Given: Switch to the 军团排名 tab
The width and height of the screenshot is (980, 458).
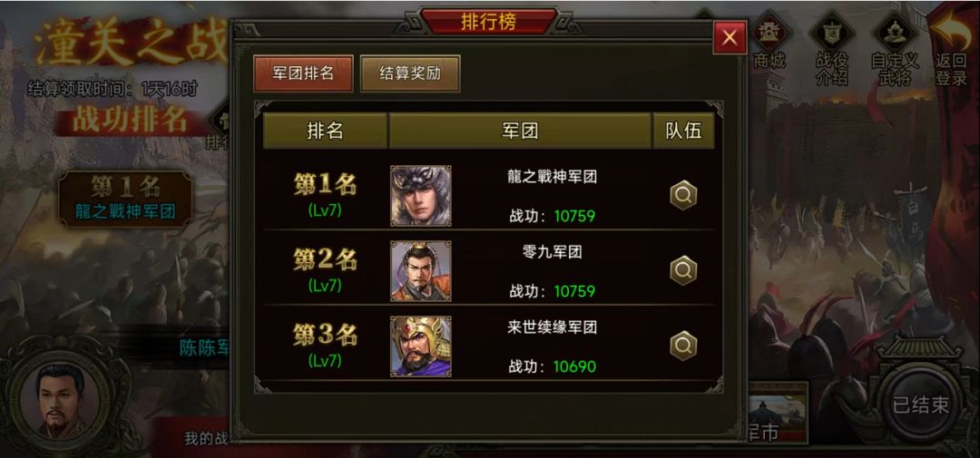Looking at the screenshot, I should (303, 73).
